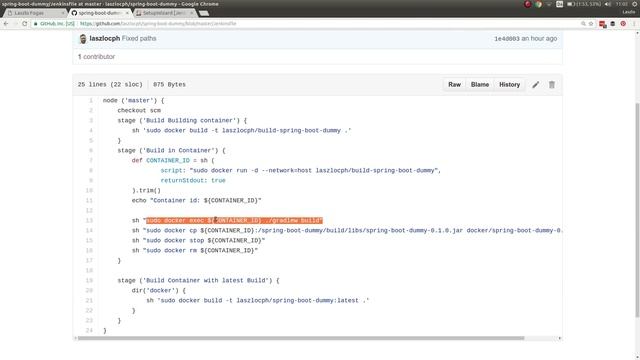This screenshot has width=640, height=360.
Task: Click the '875 Bytes' file size text
Action: coord(169,84)
